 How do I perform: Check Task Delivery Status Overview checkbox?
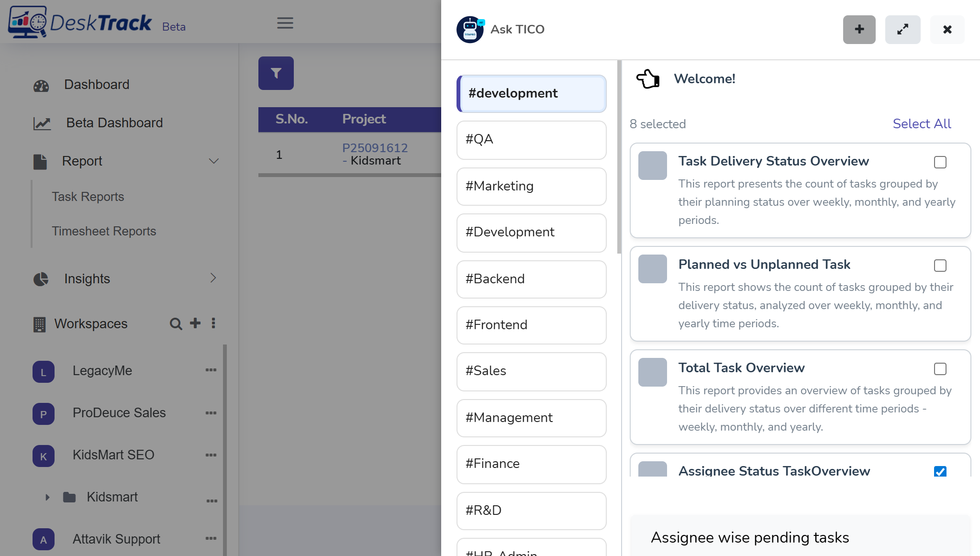pyautogui.click(x=940, y=162)
